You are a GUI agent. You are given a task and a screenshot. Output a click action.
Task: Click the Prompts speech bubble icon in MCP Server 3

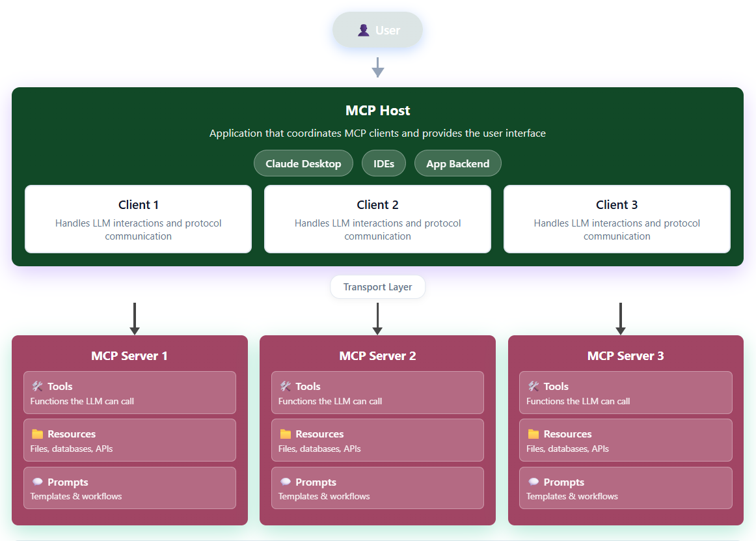click(x=533, y=481)
